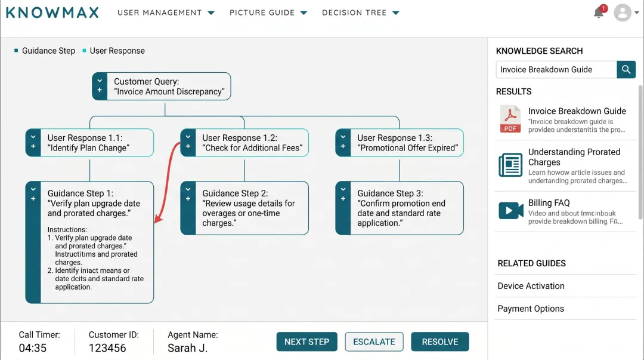Image resolution: width=644 pixels, height=360 pixels.
Task: Click the RELATED GUIDES heading
Action: click(x=531, y=263)
